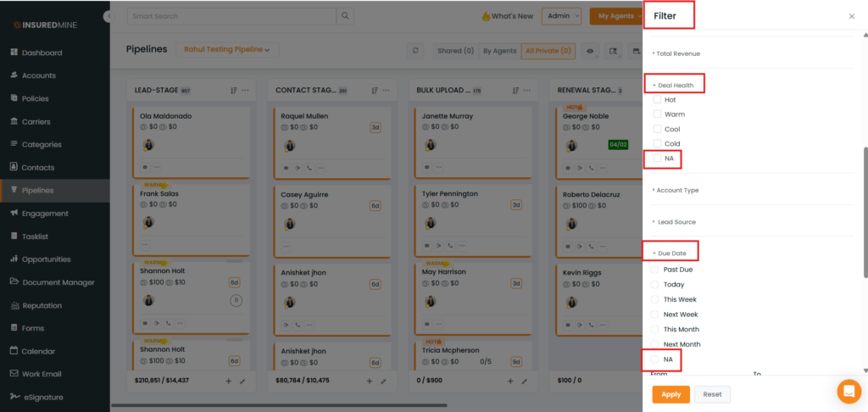Select the This Month due date option
This screenshot has height=412, width=868.
pyautogui.click(x=654, y=329)
